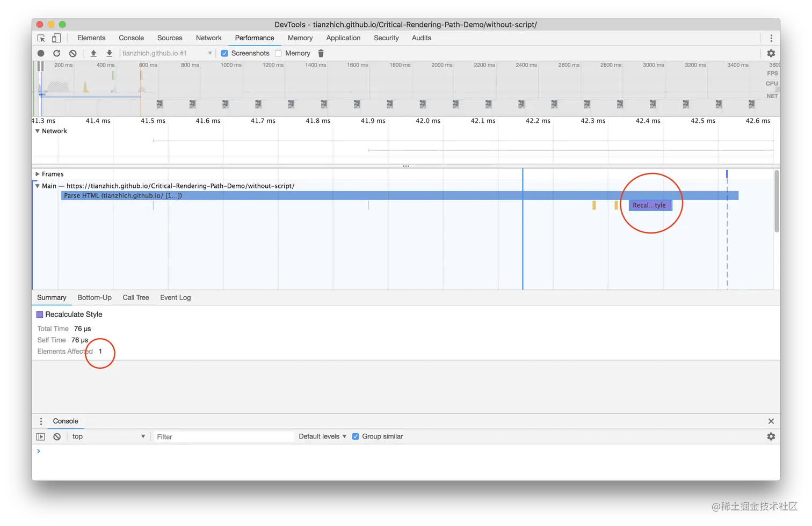812x526 pixels.
Task: Click the flame chart vertical scrollbar
Action: point(777,201)
